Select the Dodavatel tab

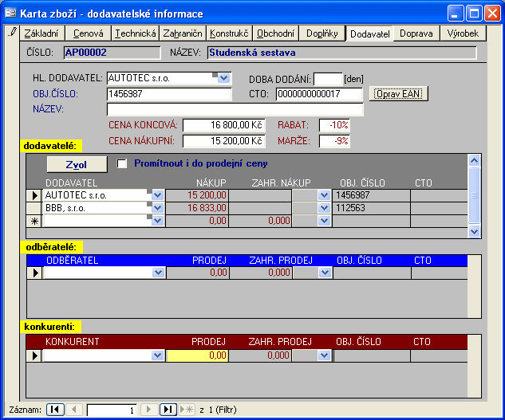(369, 33)
